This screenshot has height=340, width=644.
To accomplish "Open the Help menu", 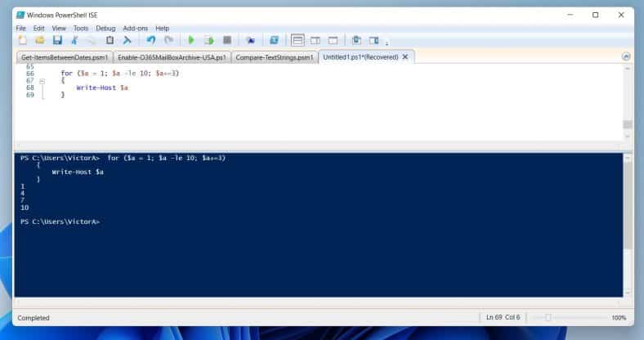I will click(163, 29).
